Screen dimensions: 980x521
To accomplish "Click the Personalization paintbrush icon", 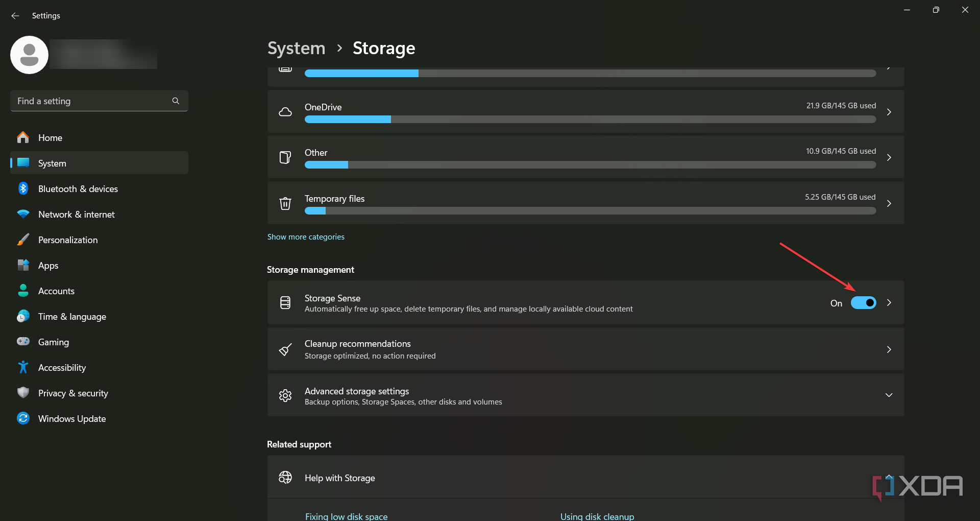I will [23, 240].
